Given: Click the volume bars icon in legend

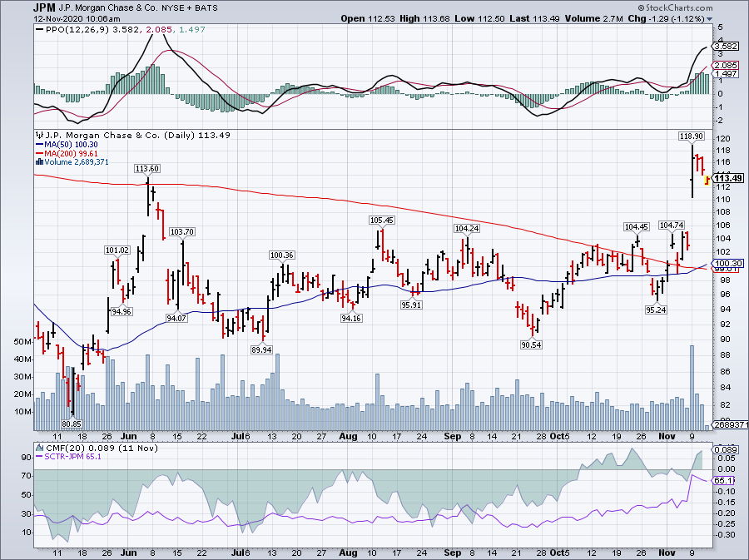Looking at the screenshot, I should tap(39, 161).
